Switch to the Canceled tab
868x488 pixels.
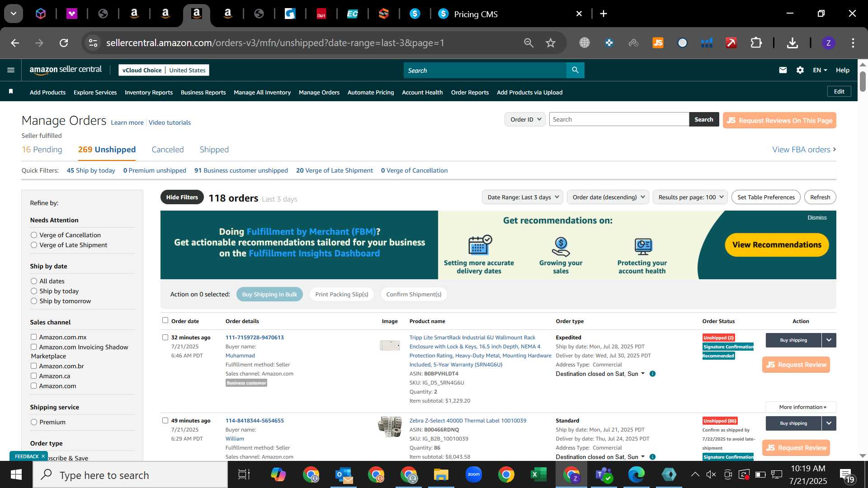coord(168,150)
